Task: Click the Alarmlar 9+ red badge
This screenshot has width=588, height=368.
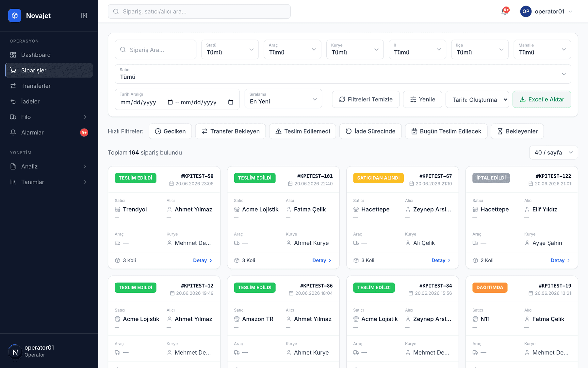Action: point(84,132)
